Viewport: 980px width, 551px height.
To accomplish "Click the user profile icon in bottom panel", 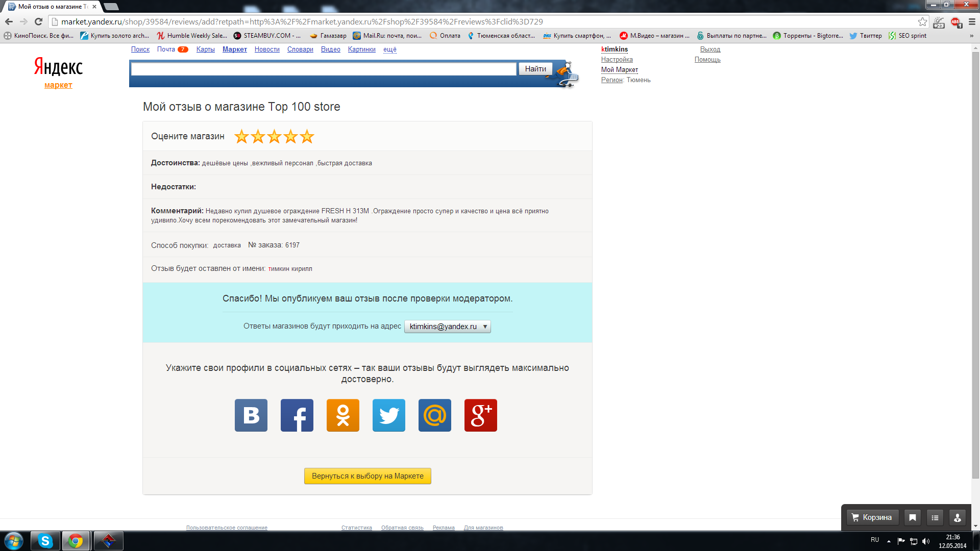I will (957, 517).
